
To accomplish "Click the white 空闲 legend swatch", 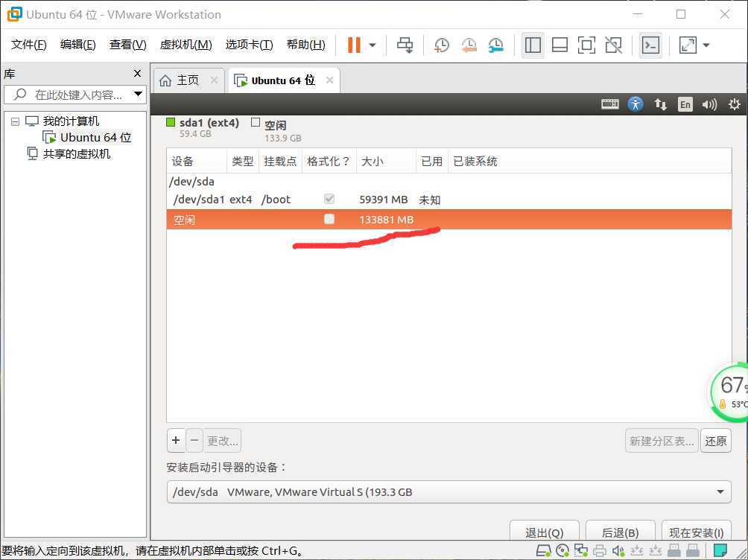I will (256, 123).
